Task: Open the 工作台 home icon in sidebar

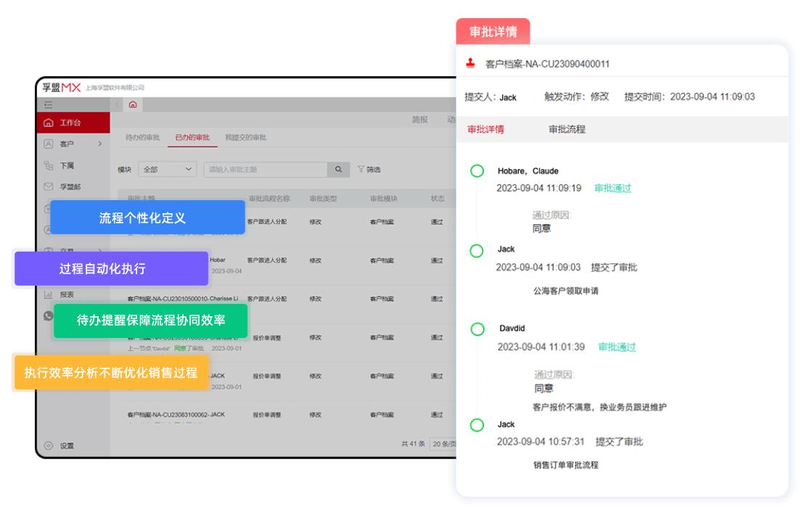Action: [x=49, y=122]
